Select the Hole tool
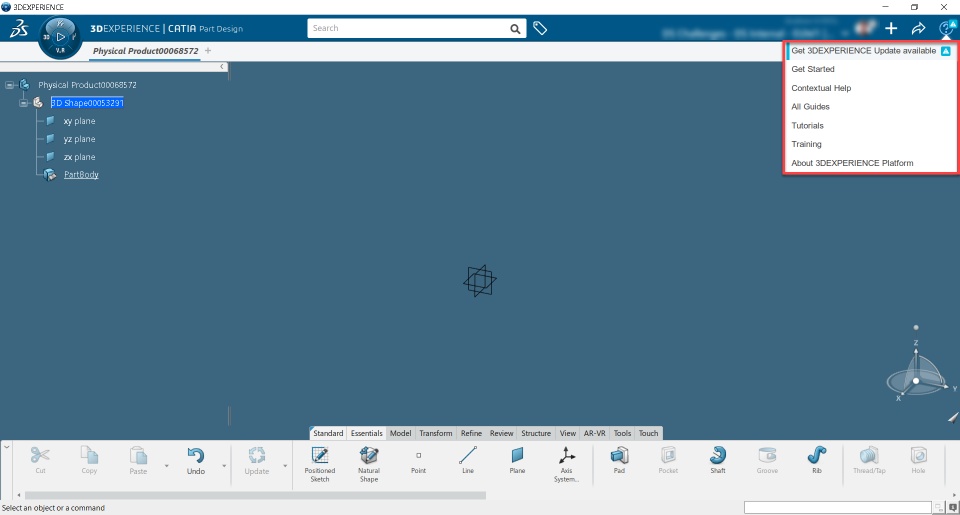Screen dimensions: 960x515 tap(918, 460)
